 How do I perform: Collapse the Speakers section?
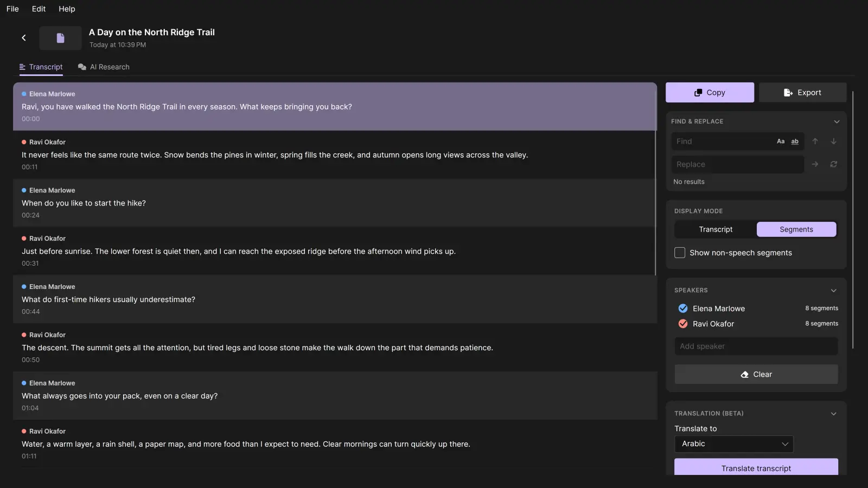click(834, 291)
